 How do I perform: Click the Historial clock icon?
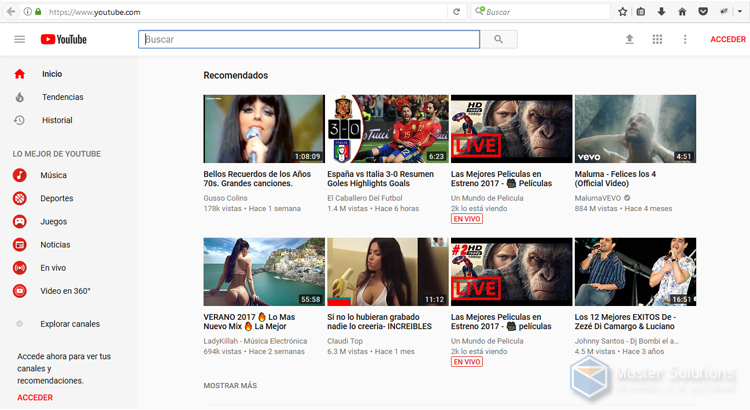point(19,120)
